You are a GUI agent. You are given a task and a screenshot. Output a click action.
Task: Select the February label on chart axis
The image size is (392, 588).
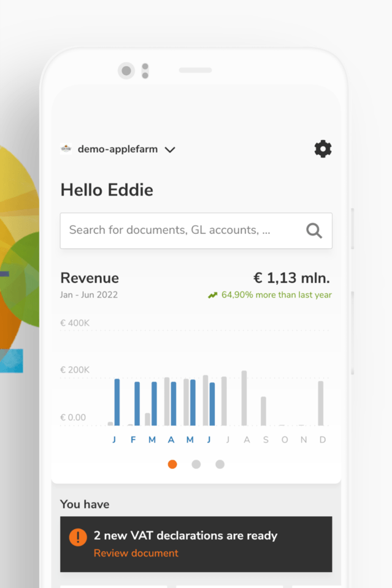[x=133, y=439]
